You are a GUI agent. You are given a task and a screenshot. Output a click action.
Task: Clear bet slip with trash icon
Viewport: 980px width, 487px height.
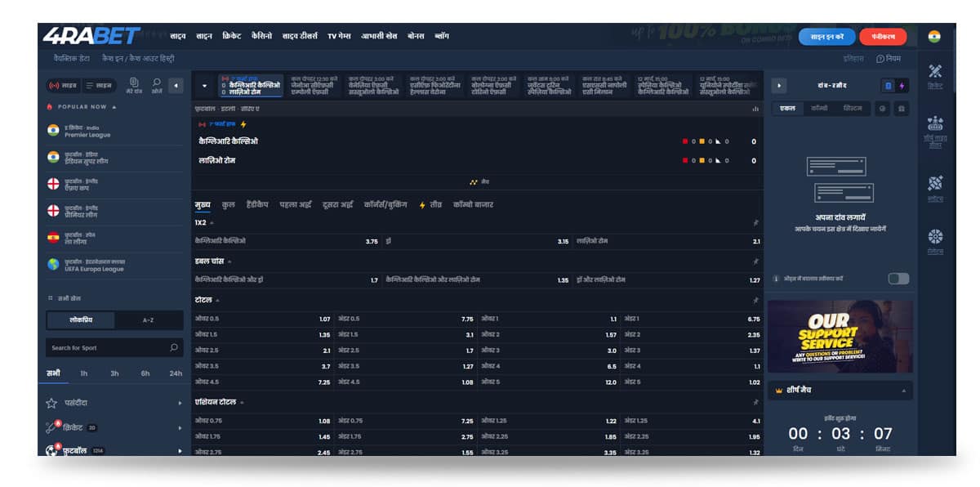901,108
